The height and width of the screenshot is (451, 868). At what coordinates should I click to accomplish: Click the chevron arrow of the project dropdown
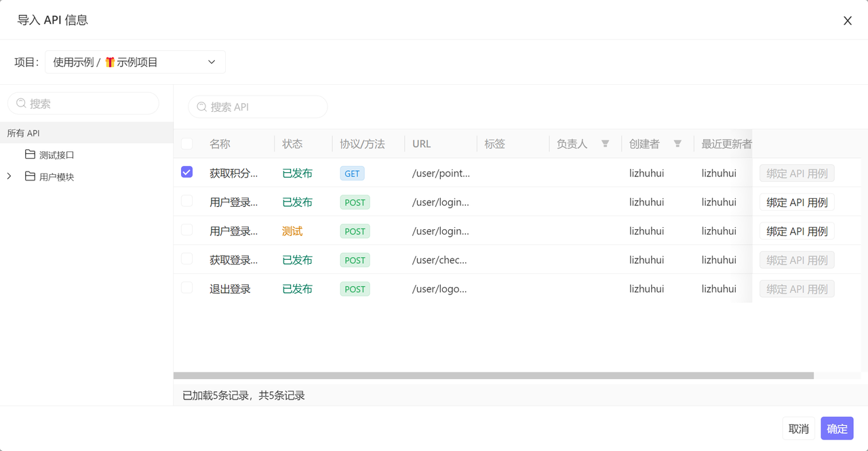(x=212, y=62)
